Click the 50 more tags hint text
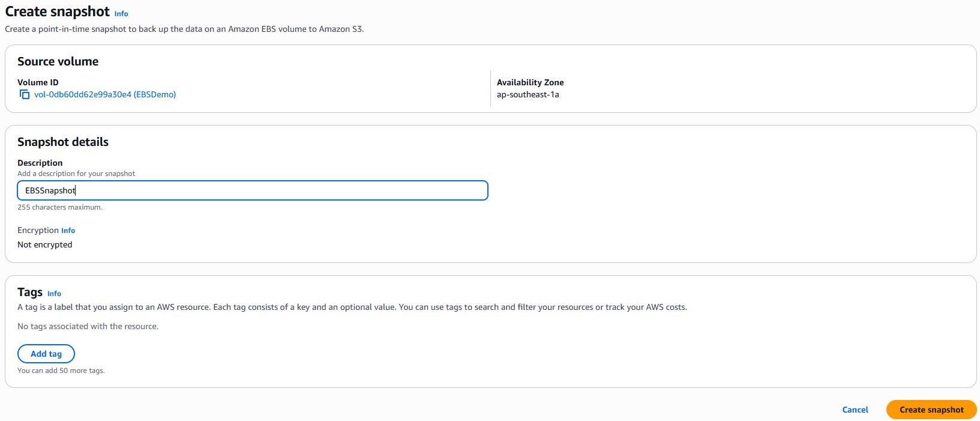The image size is (980, 421). click(x=61, y=371)
